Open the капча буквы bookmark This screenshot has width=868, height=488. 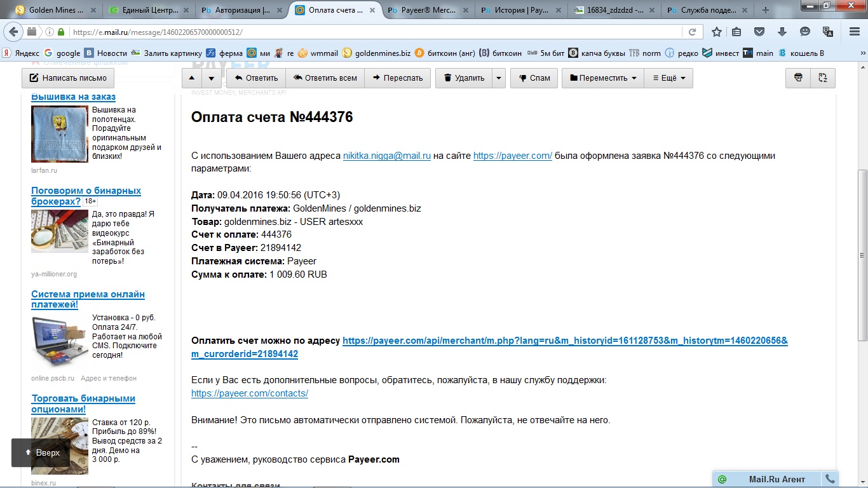[x=597, y=53]
